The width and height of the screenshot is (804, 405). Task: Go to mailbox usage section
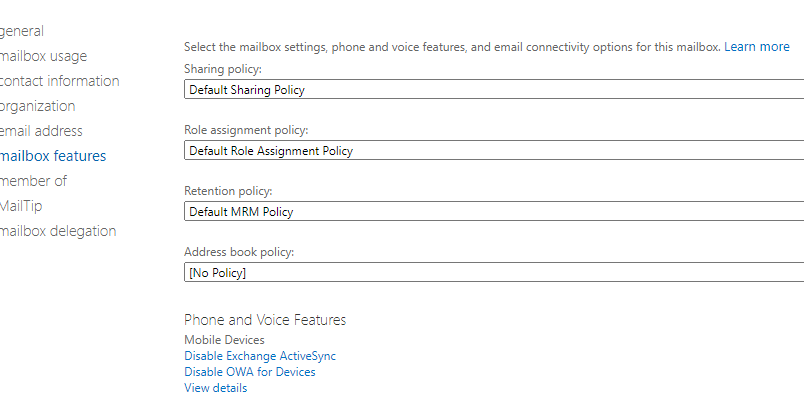(x=43, y=56)
